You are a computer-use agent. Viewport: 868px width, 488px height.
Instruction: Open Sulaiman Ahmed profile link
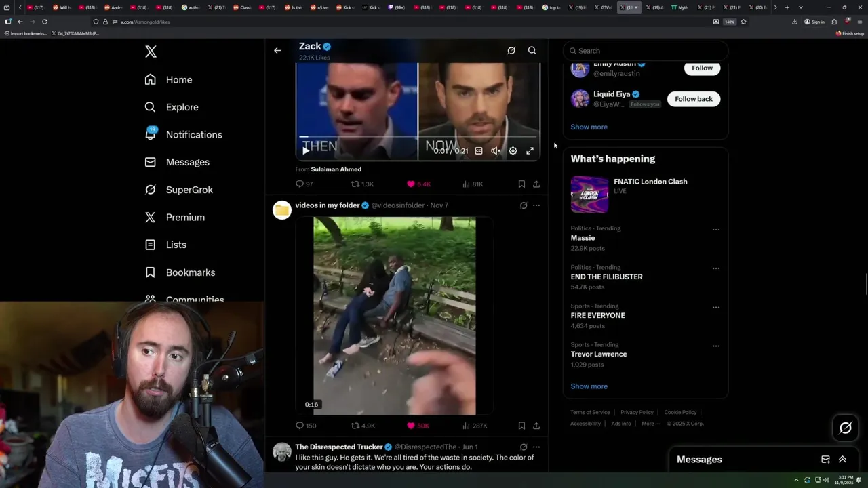tap(336, 169)
